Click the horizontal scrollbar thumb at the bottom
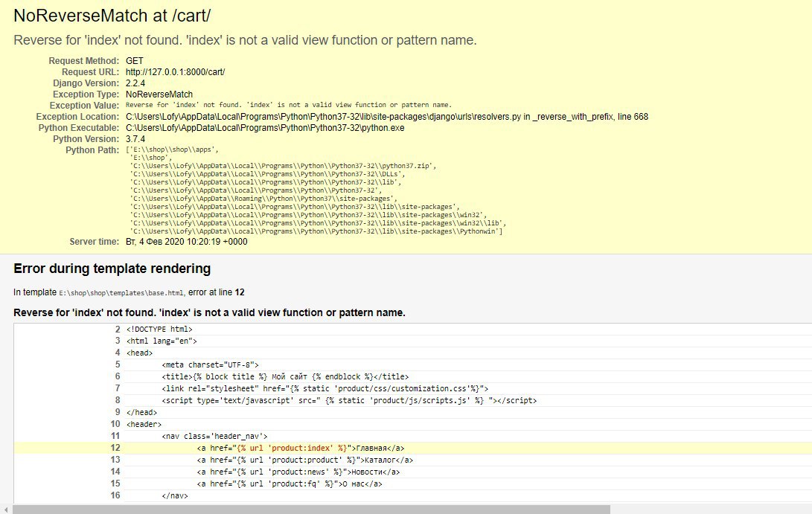 (x=310, y=510)
